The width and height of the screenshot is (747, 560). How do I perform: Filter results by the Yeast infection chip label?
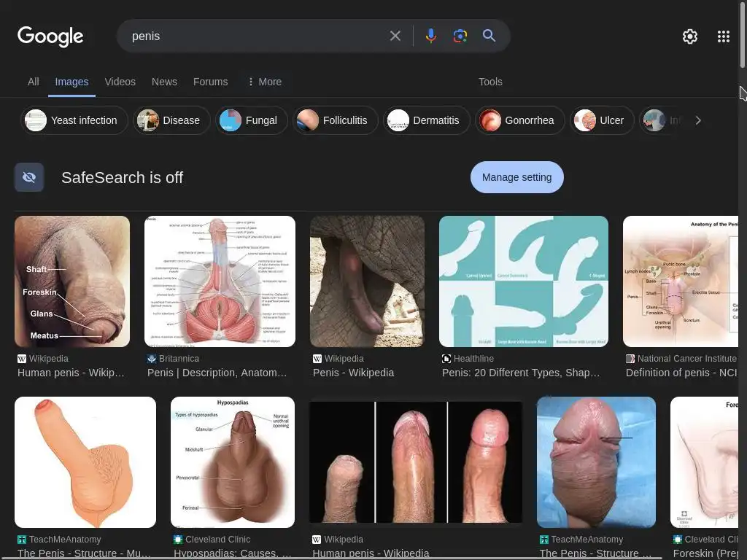coord(84,120)
